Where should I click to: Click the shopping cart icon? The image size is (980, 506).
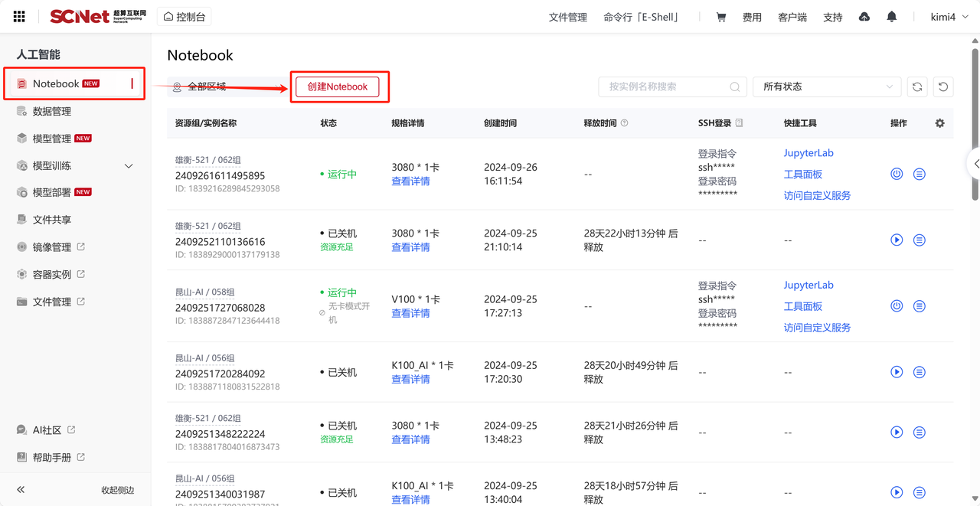(x=720, y=17)
